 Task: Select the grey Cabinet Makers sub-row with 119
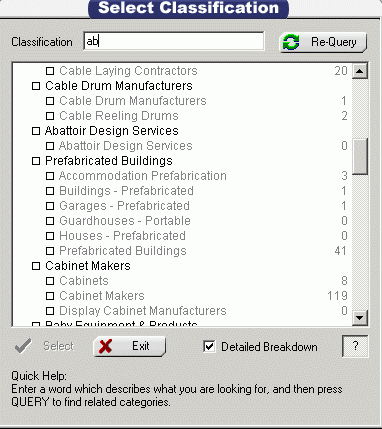click(x=102, y=296)
